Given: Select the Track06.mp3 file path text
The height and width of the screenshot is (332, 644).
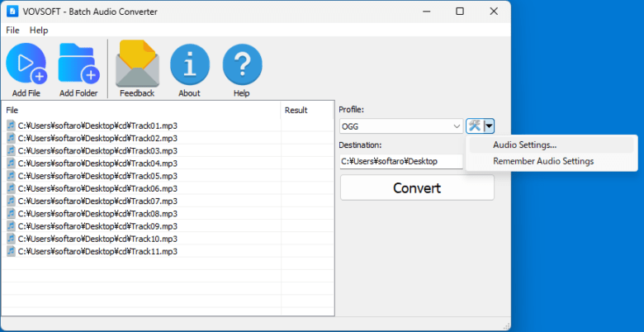Looking at the screenshot, I should (x=97, y=188).
